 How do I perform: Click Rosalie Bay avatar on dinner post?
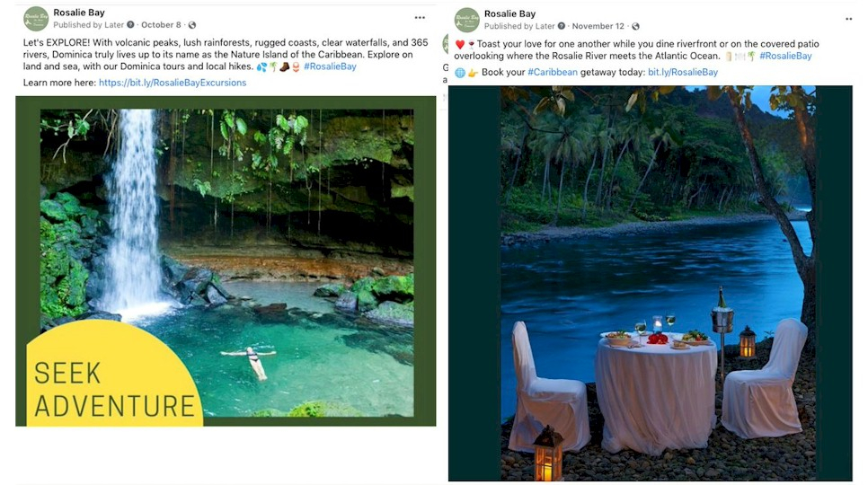coord(466,20)
